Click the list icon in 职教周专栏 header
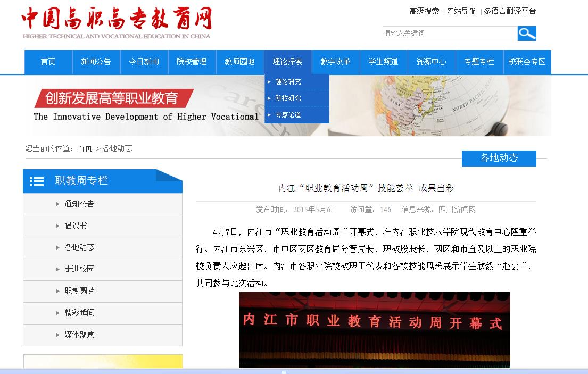 pyautogui.click(x=37, y=181)
